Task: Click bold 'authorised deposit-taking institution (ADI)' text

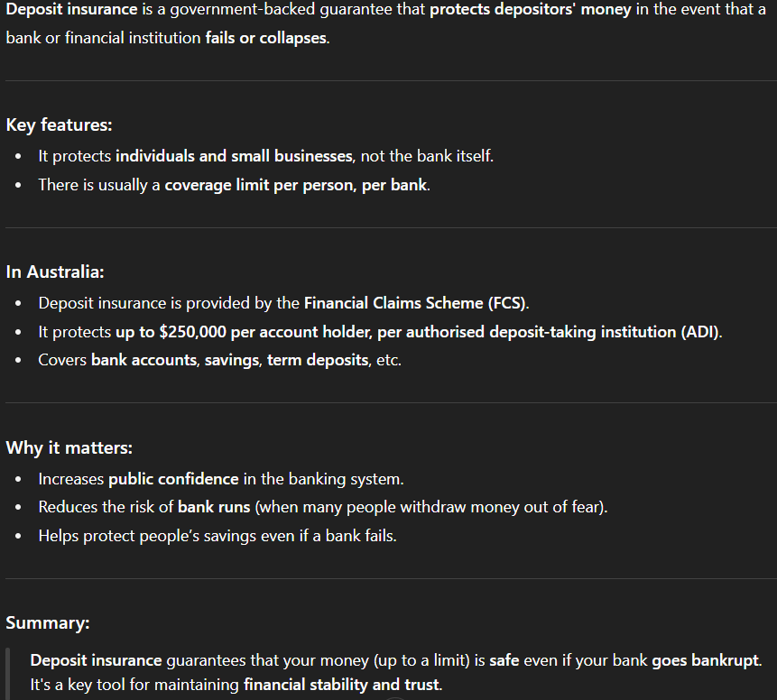Action: coord(548,331)
